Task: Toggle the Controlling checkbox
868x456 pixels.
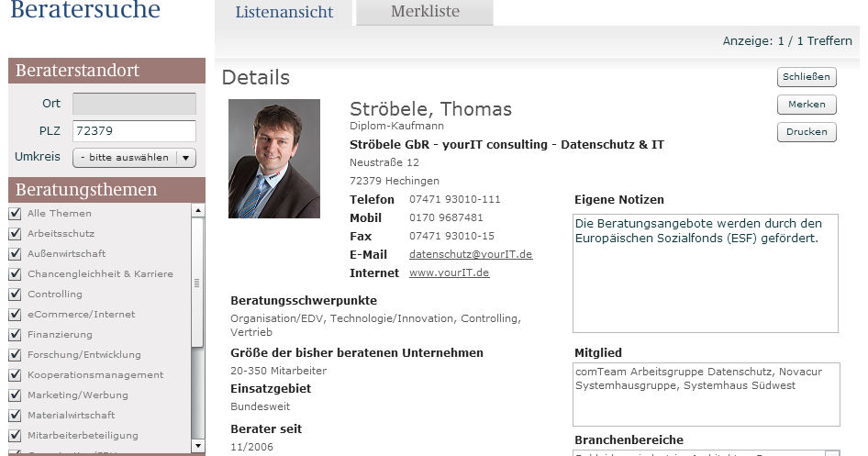Action: [x=14, y=294]
